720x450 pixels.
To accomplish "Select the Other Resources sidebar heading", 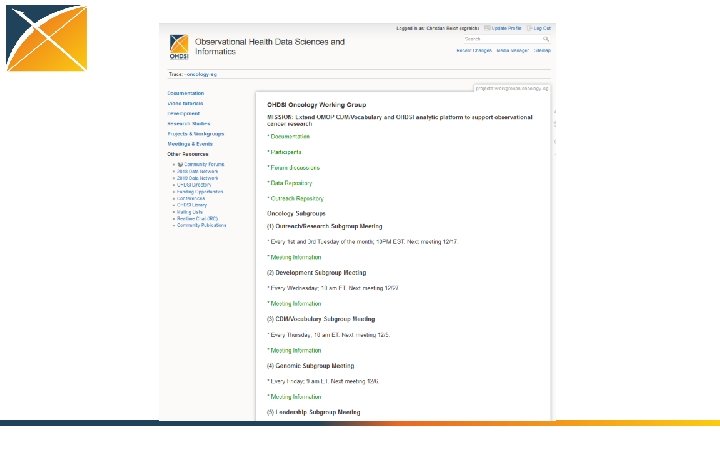I will tap(188, 154).
